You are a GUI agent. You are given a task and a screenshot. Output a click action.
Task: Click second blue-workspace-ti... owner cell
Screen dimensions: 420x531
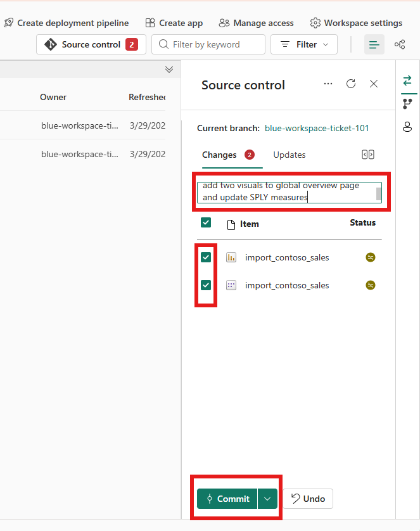tap(80, 154)
